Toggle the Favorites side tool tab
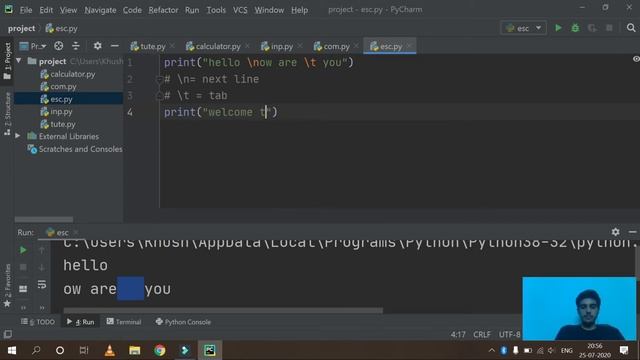This screenshot has width=640, height=360. (x=7, y=285)
